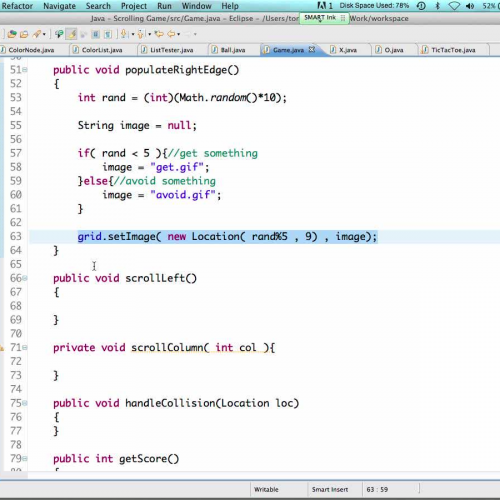
Task: Click the Open Task folder icon
Action: 24,34
